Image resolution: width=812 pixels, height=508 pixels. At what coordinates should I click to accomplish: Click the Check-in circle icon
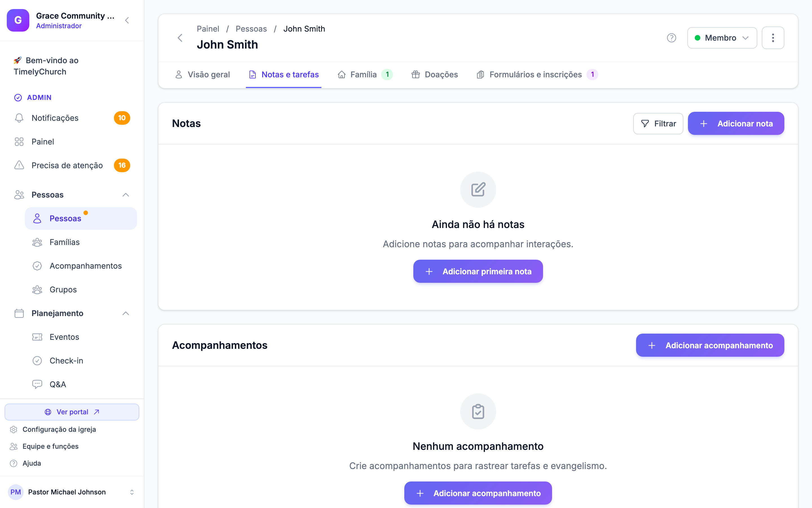click(x=37, y=360)
